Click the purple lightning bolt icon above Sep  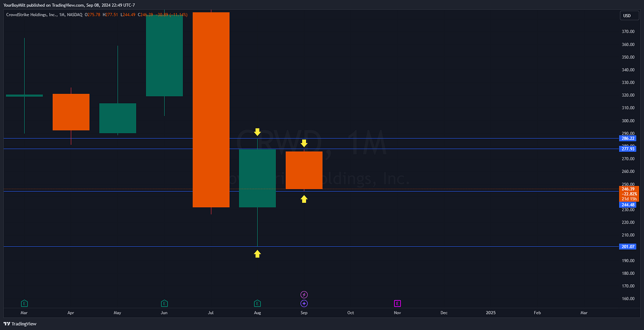pos(304,295)
